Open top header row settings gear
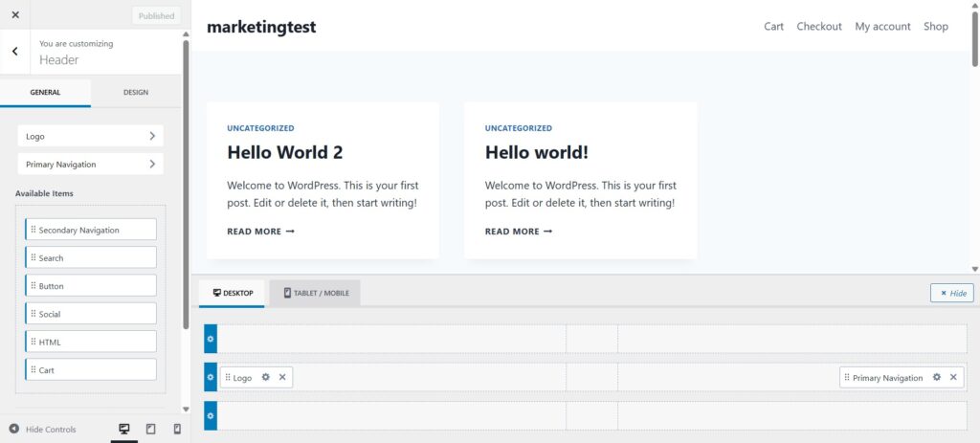Image resolution: width=980 pixels, height=443 pixels. coord(211,339)
